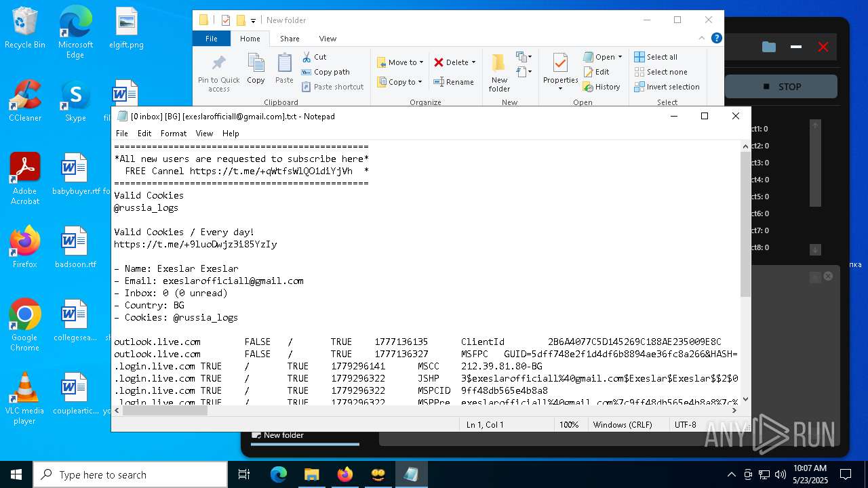Open the Notepad File menu
The width and height of the screenshot is (868, 488).
pyautogui.click(x=122, y=134)
